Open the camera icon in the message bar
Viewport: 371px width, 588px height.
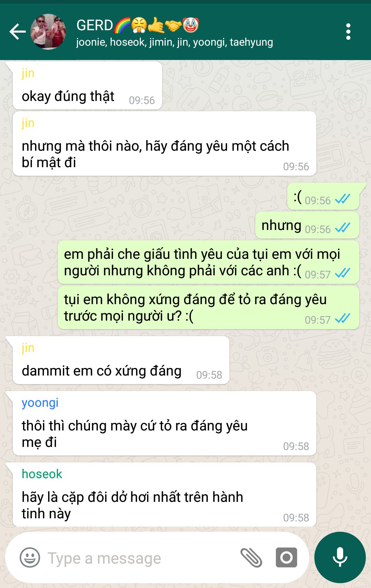(286, 557)
